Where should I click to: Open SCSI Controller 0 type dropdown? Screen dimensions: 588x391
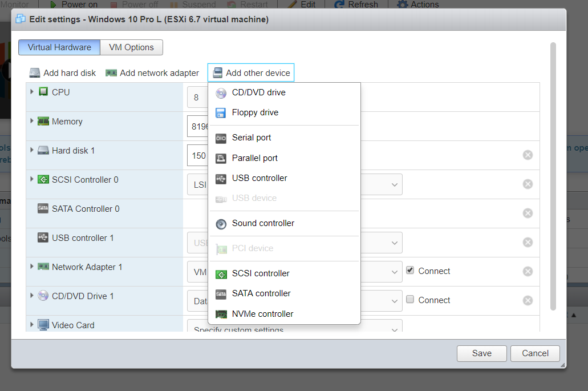pyautogui.click(x=394, y=184)
